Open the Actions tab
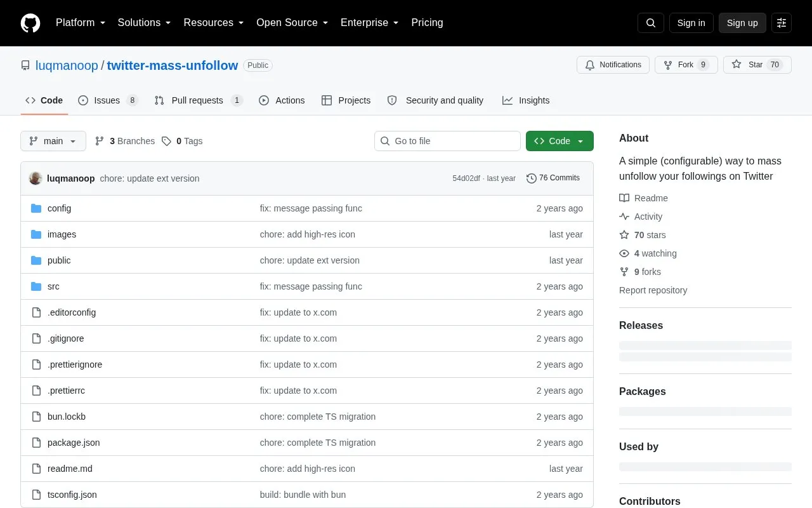The image size is (812, 508). pos(282,100)
